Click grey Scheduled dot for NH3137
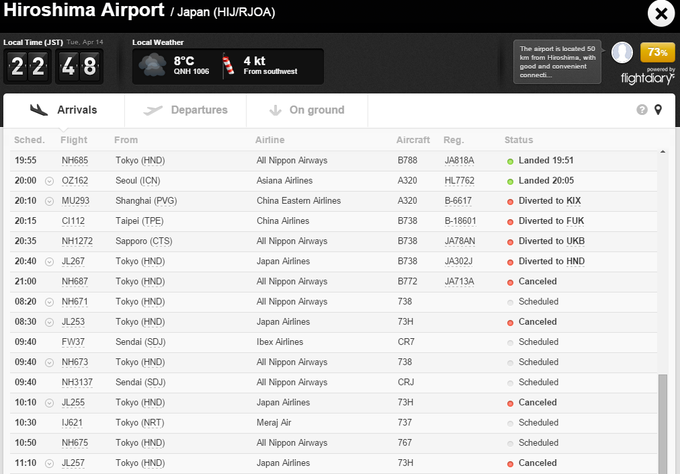The width and height of the screenshot is (680, 474). (510, 383)
